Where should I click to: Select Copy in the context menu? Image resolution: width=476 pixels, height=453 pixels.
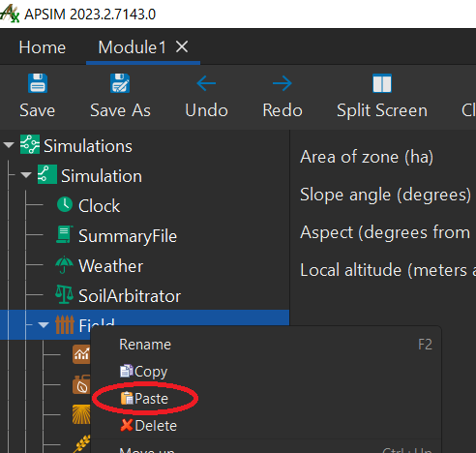pyautogui.click(x=144, y=372)
